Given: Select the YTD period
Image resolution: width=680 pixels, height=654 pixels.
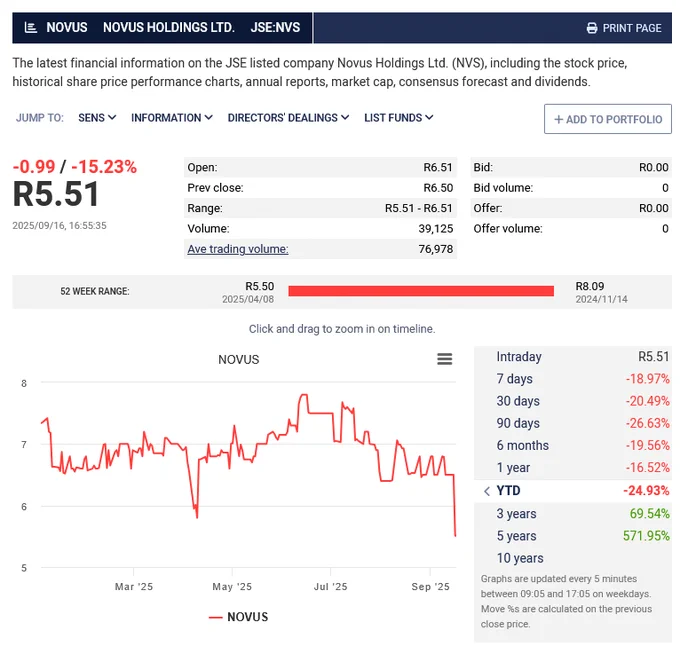Looking at the screenshot, I should (x=572, y=491).
